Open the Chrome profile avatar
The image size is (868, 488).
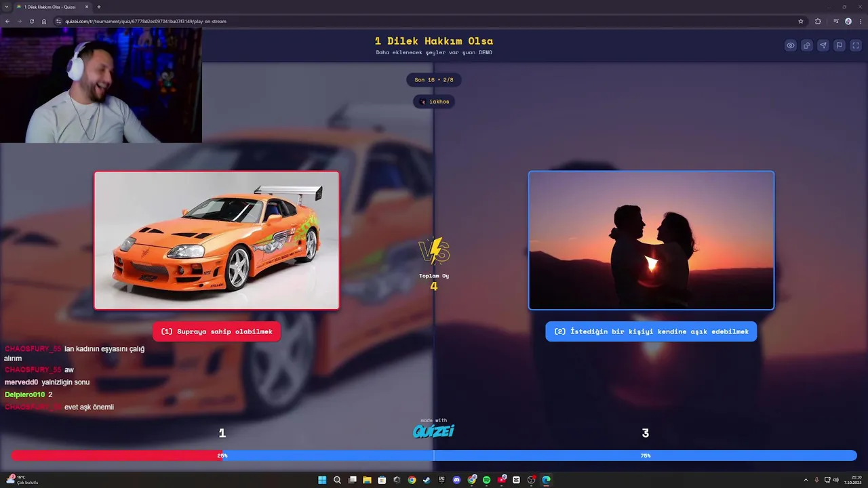[848, 21]
